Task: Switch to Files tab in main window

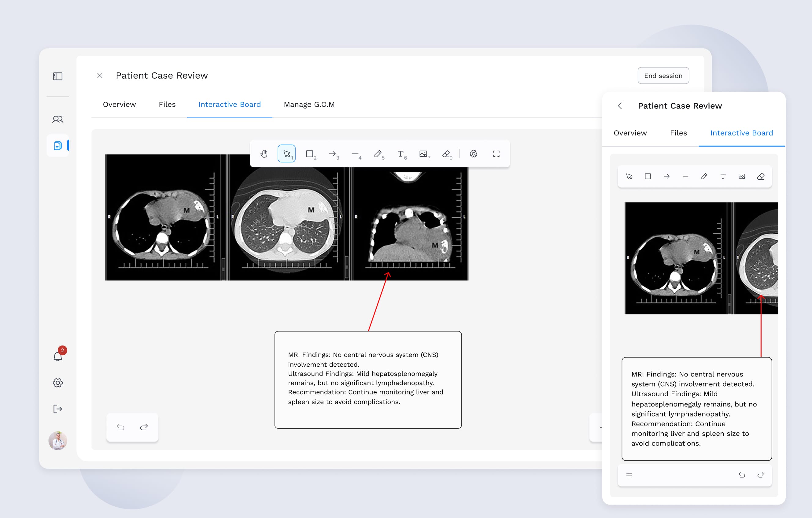Action: tap(167, 105)
